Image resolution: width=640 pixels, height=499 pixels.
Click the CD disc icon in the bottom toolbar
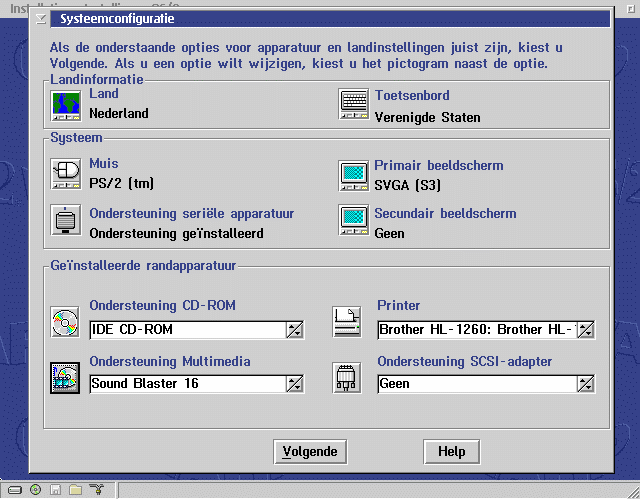36,490
